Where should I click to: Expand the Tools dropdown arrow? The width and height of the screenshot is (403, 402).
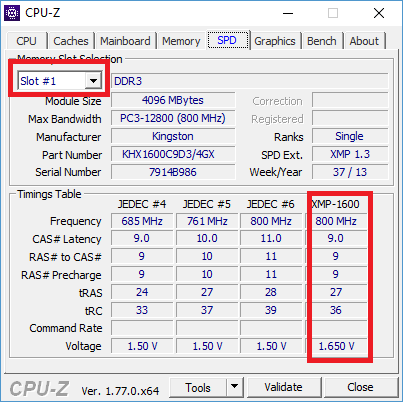tap(235, 387)
